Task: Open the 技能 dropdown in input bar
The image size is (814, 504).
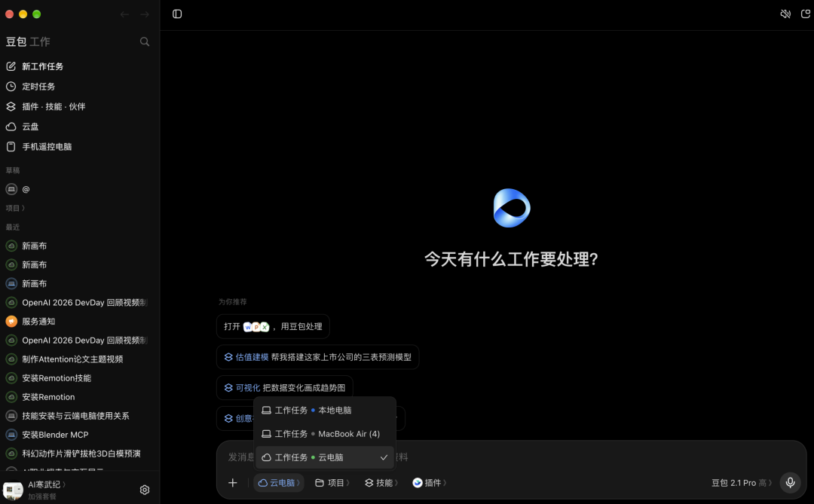Action: point(381,483)
